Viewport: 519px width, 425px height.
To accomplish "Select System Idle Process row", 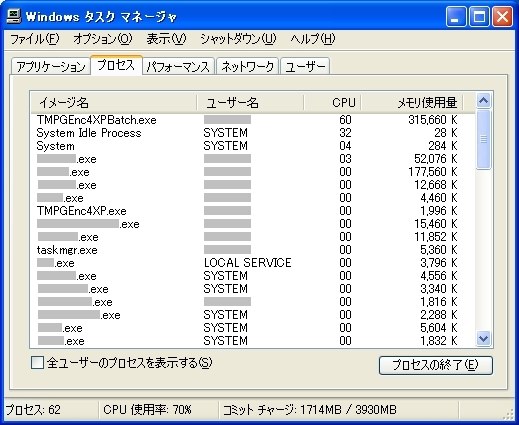I will 253,133.
